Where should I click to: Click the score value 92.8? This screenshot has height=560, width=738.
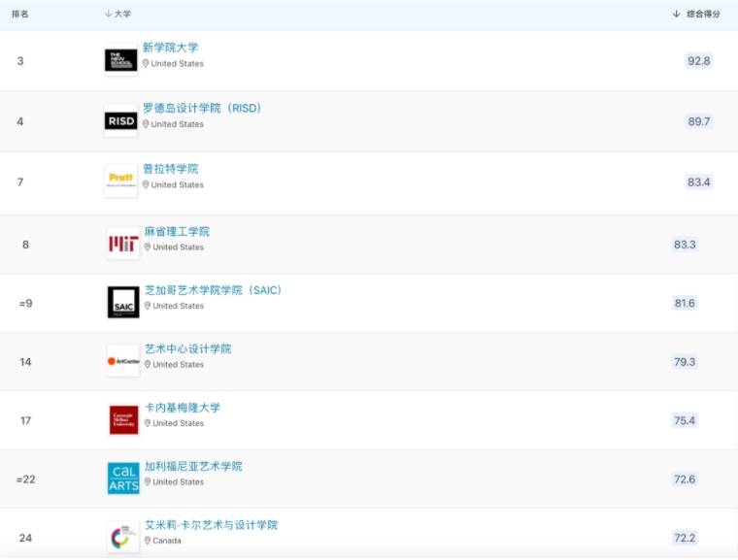point(698,61)
